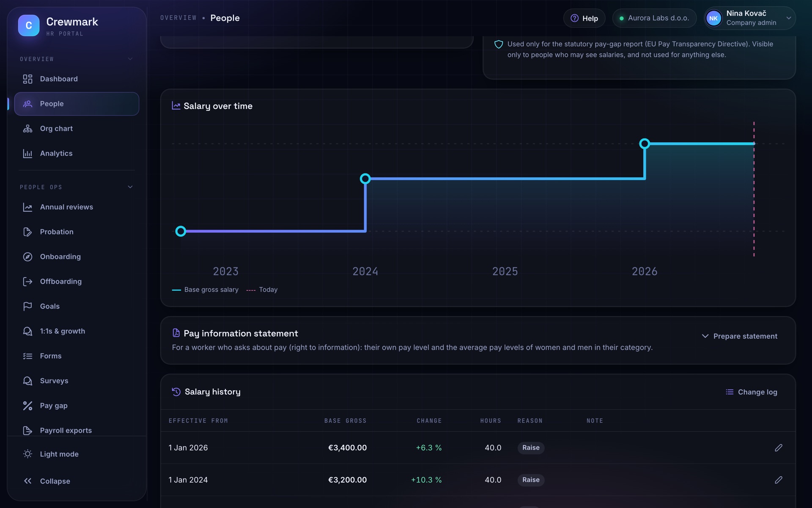Click the shield privacy notice icon
Image resolution: width=812 pixels, height=508 pixels.
tap(499, 44)
